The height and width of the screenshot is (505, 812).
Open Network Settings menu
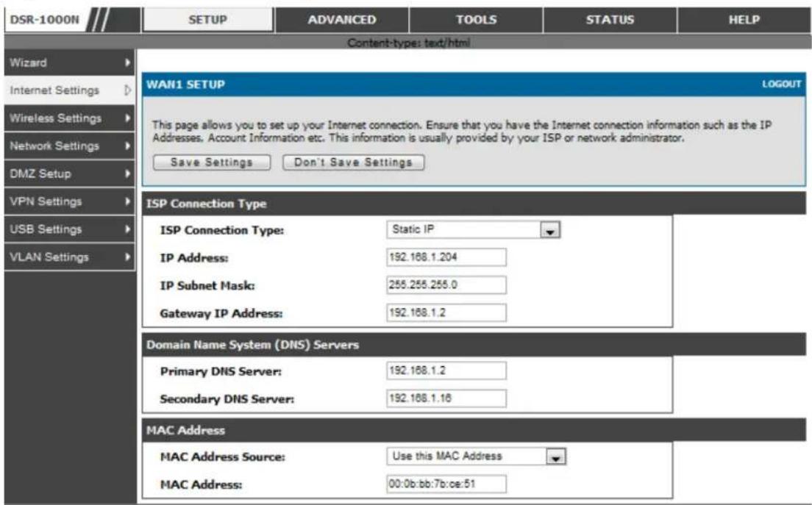[x=69, y=146]
